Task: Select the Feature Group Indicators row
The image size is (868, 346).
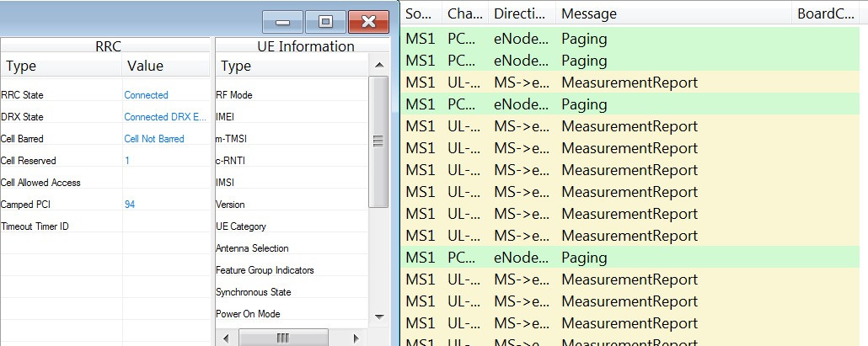Action: 292,270
